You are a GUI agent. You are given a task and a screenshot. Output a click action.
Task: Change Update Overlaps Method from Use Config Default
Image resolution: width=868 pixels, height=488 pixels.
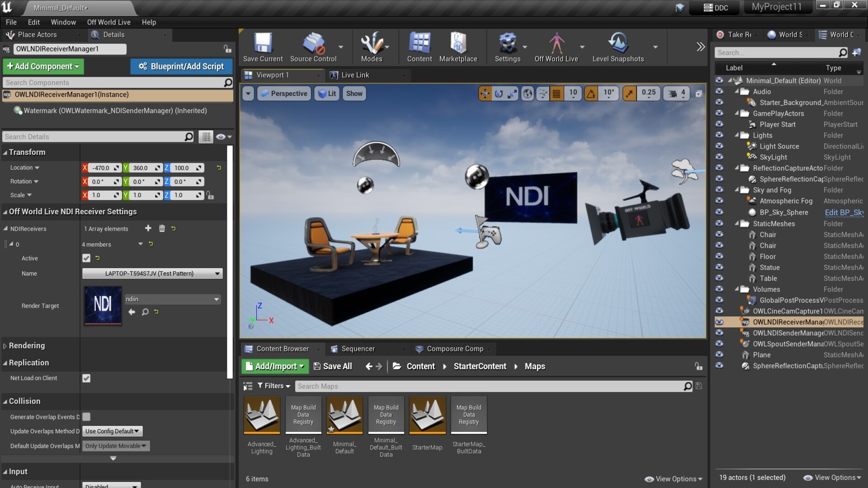(112, 431)
